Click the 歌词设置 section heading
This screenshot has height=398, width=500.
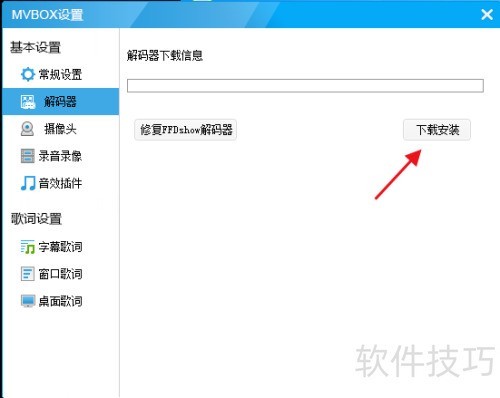coord(36,219)
